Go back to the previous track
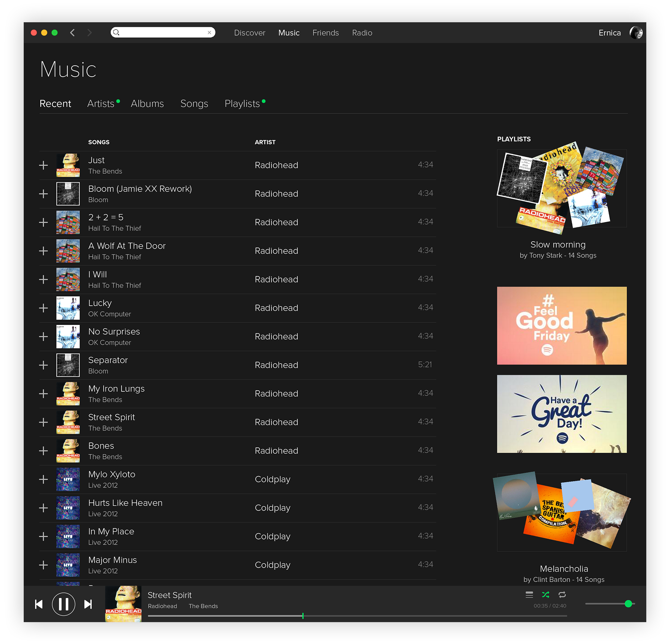Screen dimensions: 670x644 click(x=39, y=604)
